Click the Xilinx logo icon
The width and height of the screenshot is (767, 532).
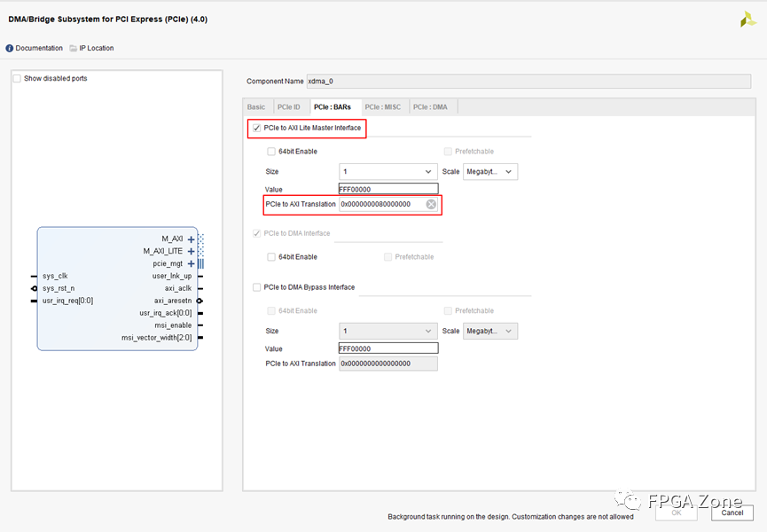747,20
